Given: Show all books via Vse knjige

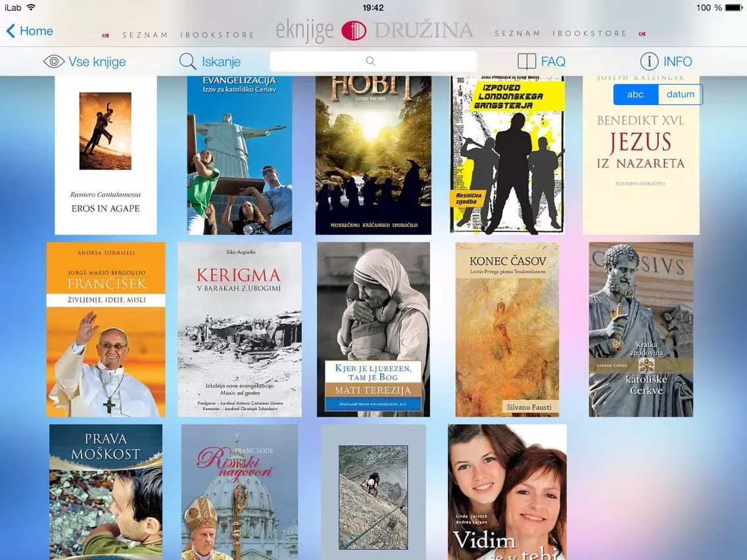Looking at the screenshot, I should 97,62.
